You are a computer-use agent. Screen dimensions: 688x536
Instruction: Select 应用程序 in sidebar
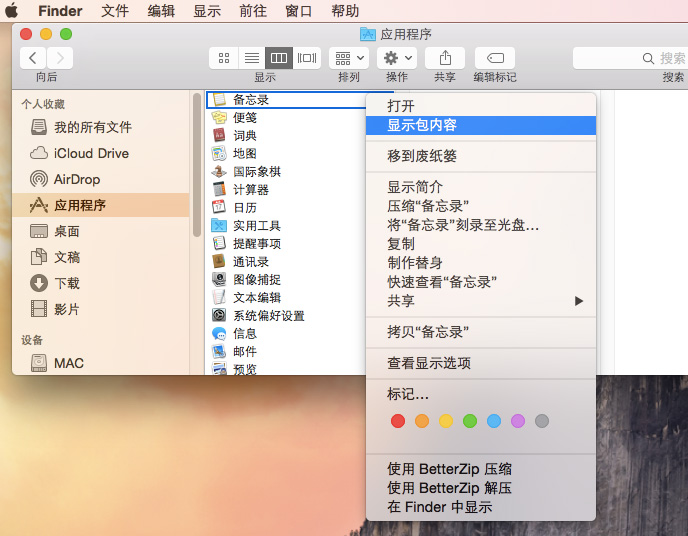[x=100, y=205]
